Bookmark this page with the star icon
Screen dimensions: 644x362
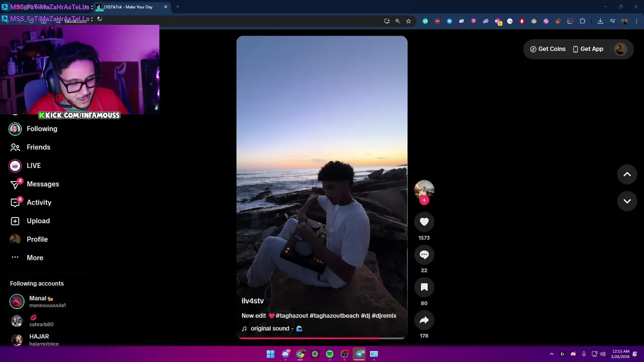[409, 21]
